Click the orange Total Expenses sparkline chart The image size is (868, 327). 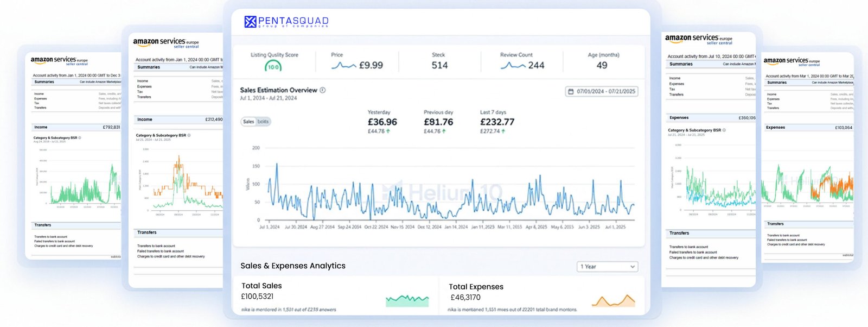click(613, 300)
